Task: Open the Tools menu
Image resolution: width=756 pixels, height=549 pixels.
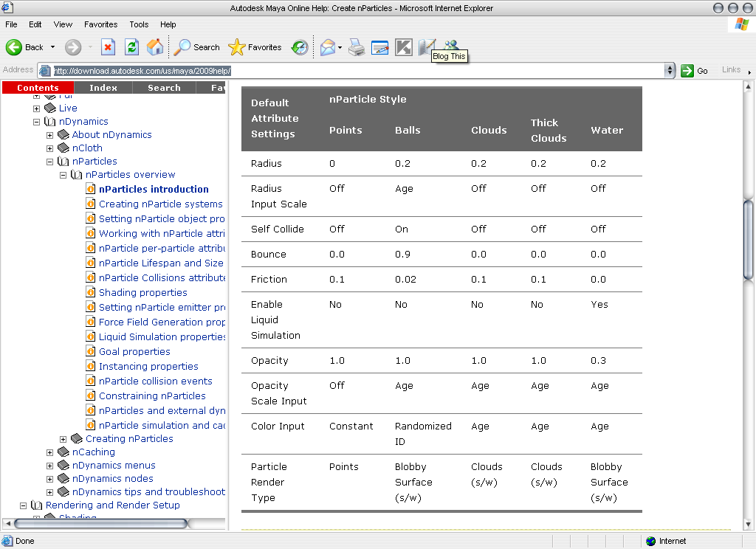Action: coord(139,24)
